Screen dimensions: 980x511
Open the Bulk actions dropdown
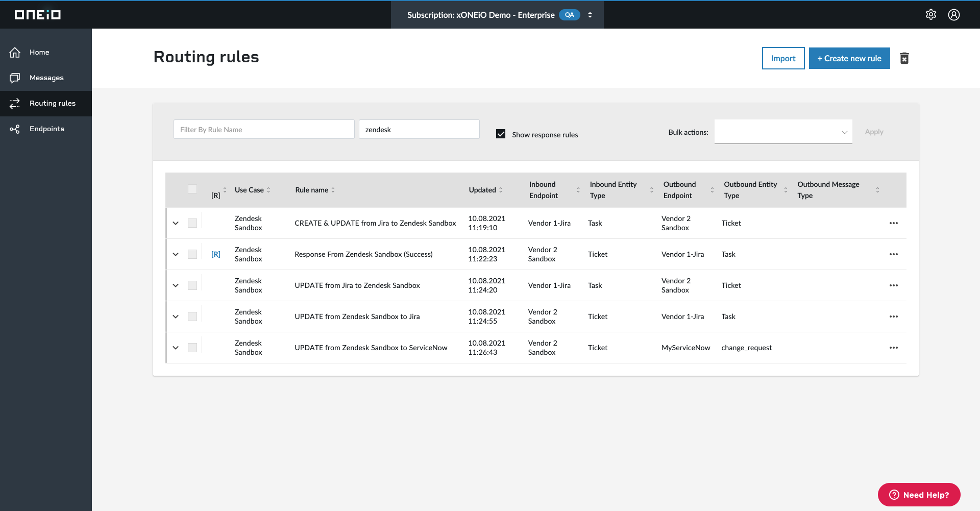tap(783, 132)
